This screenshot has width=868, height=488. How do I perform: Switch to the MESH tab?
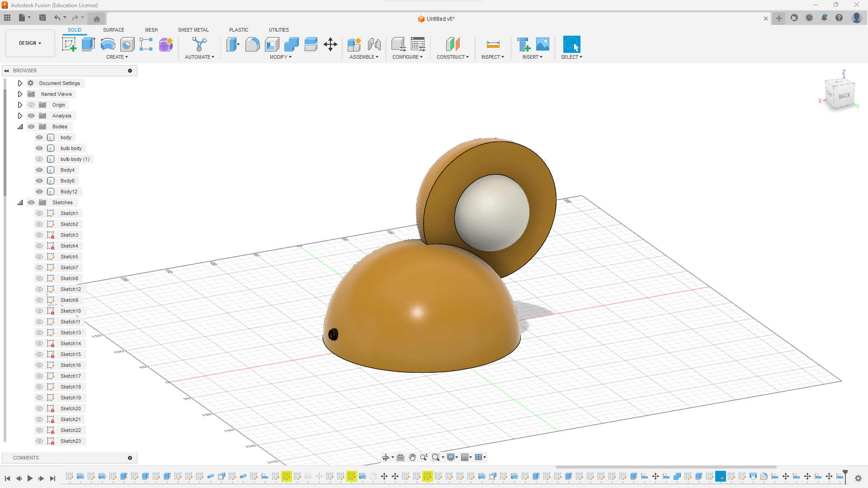[x=151, y=30]
